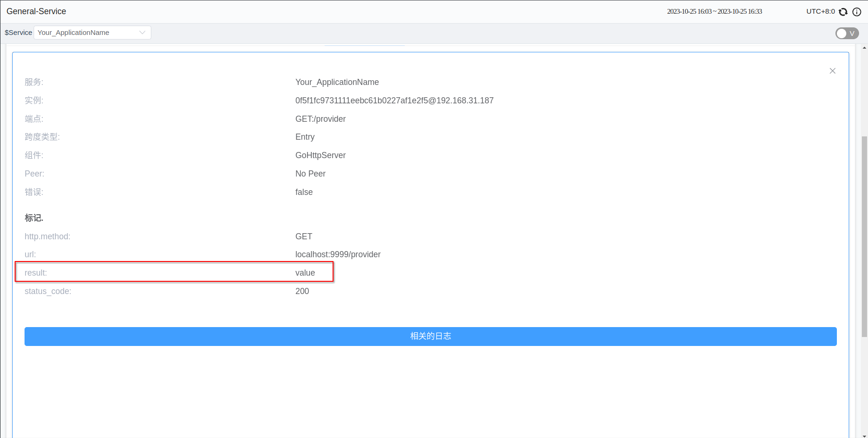
Task: Click the GoHttpServer component value
Action: pos(320,155)
